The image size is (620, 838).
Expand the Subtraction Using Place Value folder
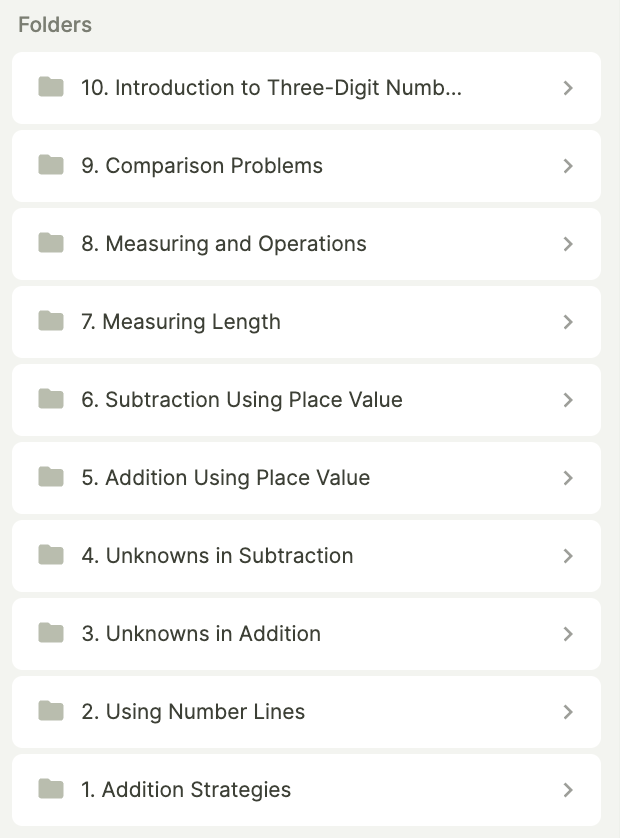pyautogui.click(x=568, y=400)
